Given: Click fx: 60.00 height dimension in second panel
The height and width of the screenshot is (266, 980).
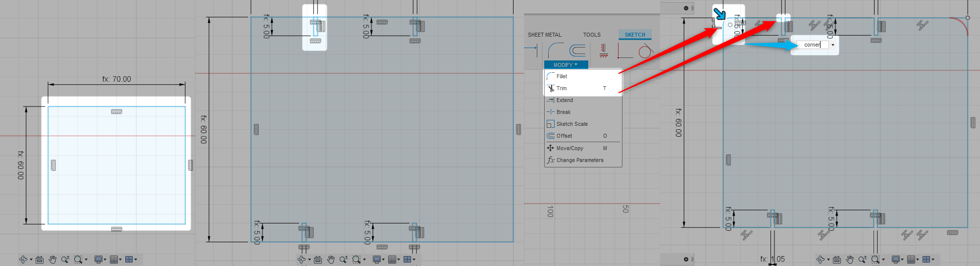Looking at the screenshot, I should tap(203, 130).
